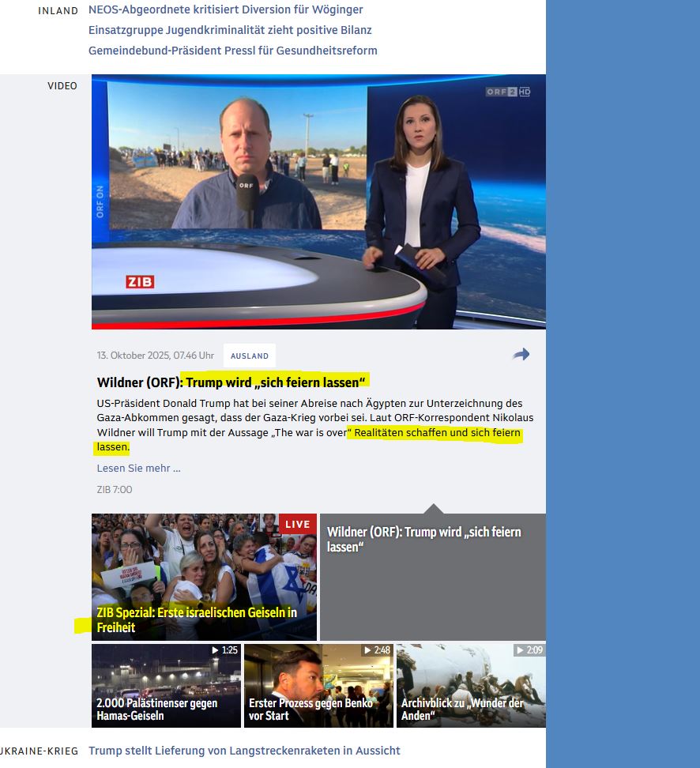Open the Gemeindebund-Präsident Pressl article link

233,51
